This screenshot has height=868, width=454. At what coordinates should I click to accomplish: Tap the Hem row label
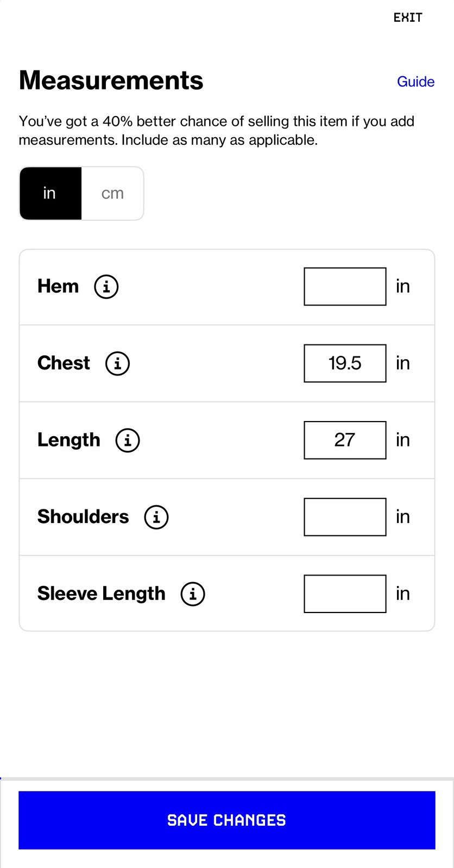click(x=58, y=286)
